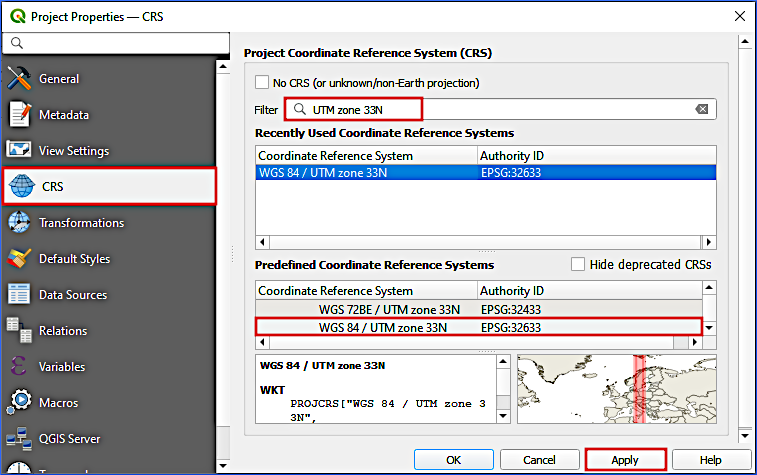
Task: Click EPSG:32633 cell in predefined list
Action: 511,328
